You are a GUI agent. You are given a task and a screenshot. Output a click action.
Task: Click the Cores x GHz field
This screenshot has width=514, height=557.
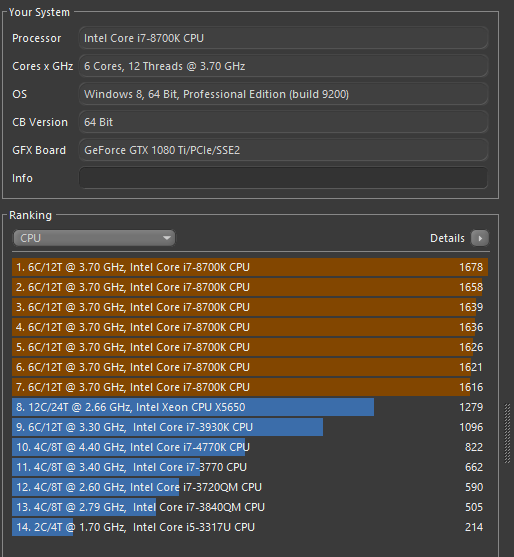pyautogui.click(x=283, y=66)
